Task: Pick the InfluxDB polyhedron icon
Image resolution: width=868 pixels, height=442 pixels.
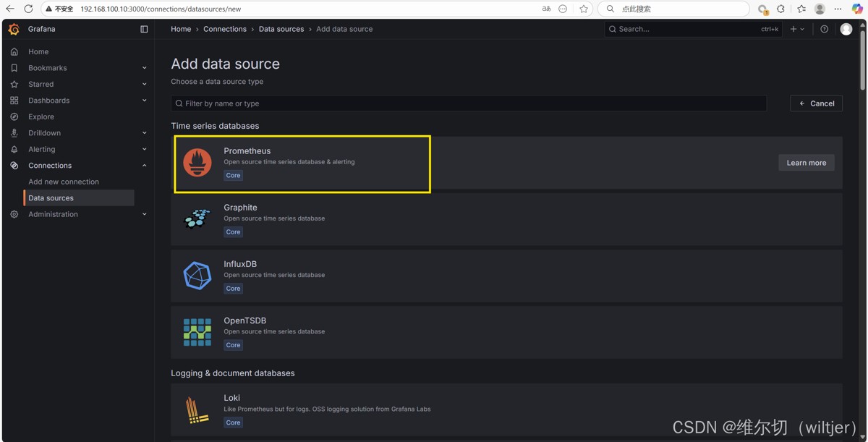Action: 197,276
